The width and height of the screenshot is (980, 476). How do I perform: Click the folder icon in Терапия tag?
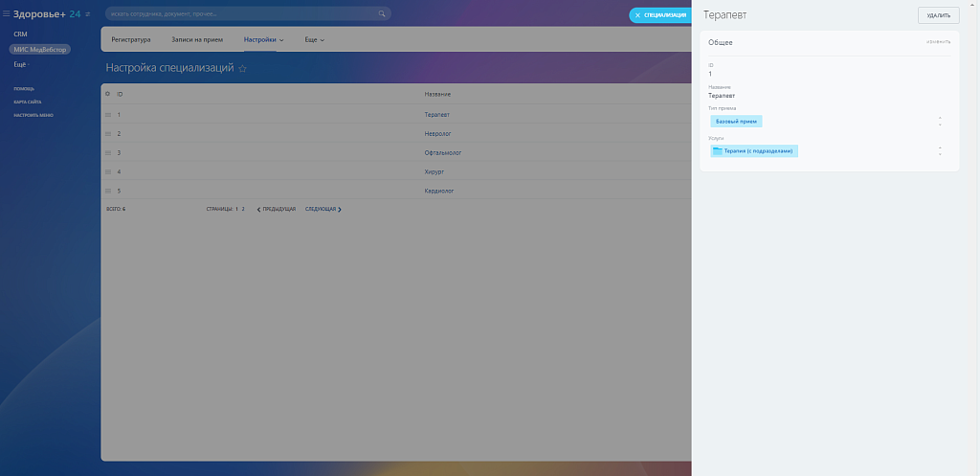click(x=718, y=151)
